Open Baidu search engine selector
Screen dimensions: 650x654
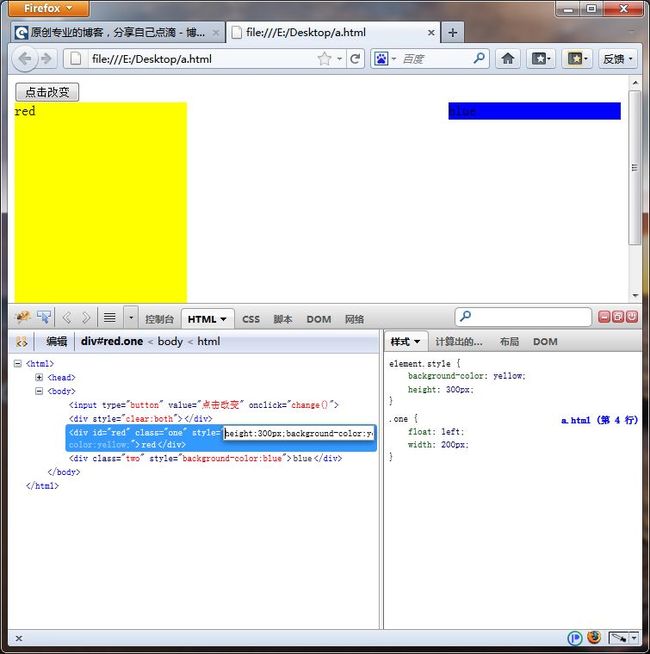pyautogui.click(x=385, y=59)
